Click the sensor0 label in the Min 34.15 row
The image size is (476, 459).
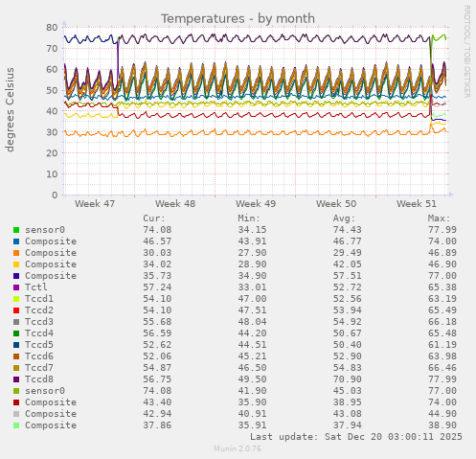coord(45,230)
